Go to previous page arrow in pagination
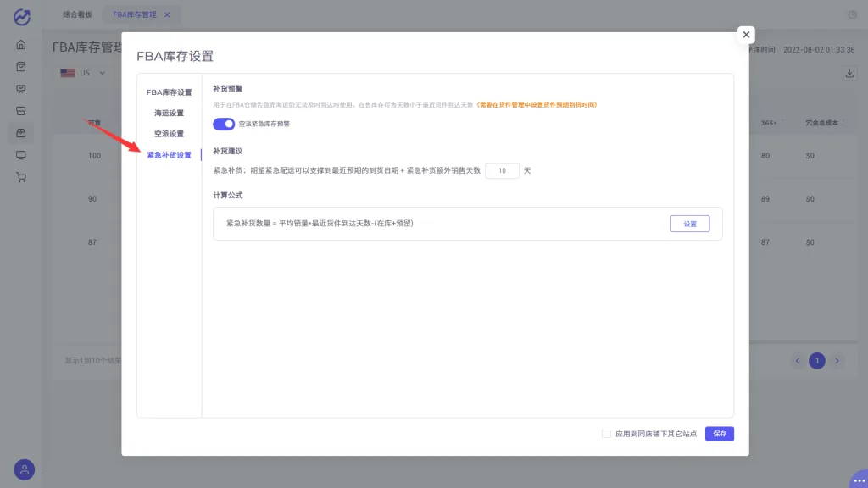The image size is (868, 488). tap(798, 361)
